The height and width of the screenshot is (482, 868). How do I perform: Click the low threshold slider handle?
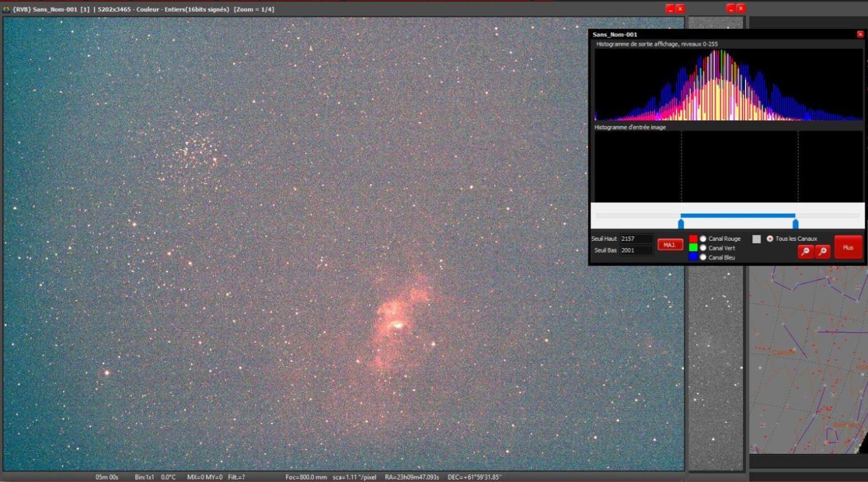(x=681, y=223)
